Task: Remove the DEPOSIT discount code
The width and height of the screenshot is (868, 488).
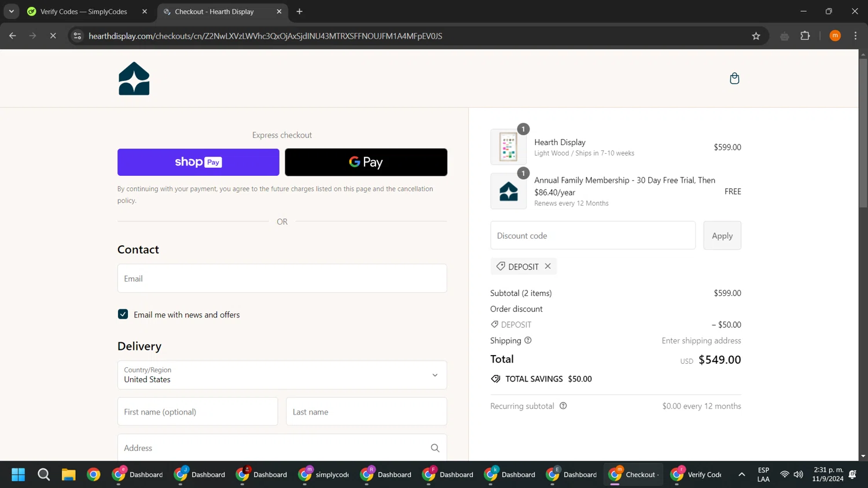Action: point(547,266)
